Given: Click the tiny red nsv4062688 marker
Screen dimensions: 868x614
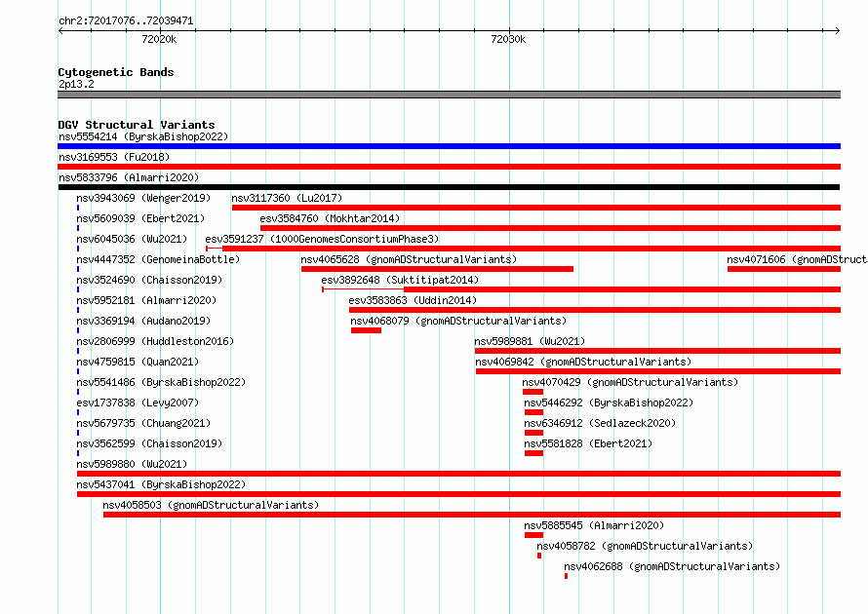Looking at the screenshot, I should (x=566, y=576).
